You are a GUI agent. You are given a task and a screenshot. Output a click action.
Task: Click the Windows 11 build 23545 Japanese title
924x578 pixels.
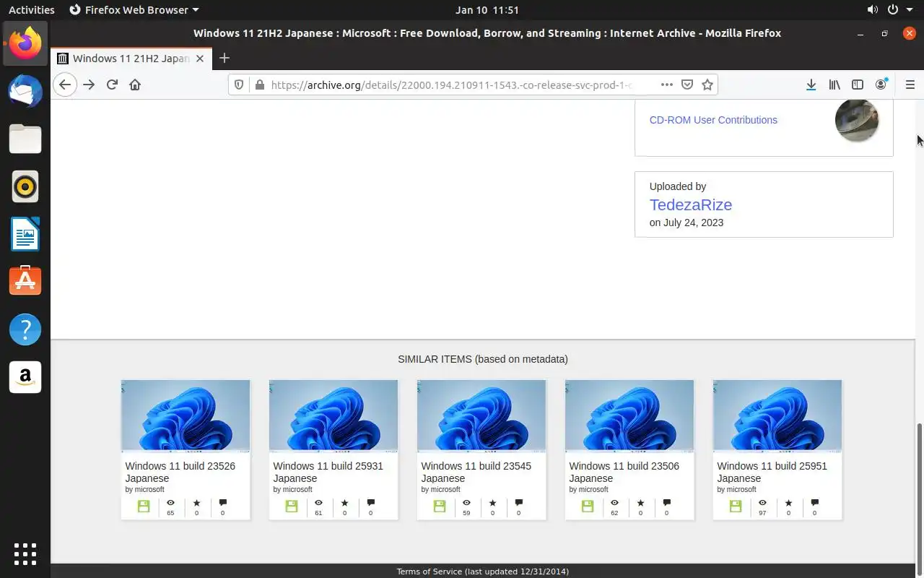point(476,472)
